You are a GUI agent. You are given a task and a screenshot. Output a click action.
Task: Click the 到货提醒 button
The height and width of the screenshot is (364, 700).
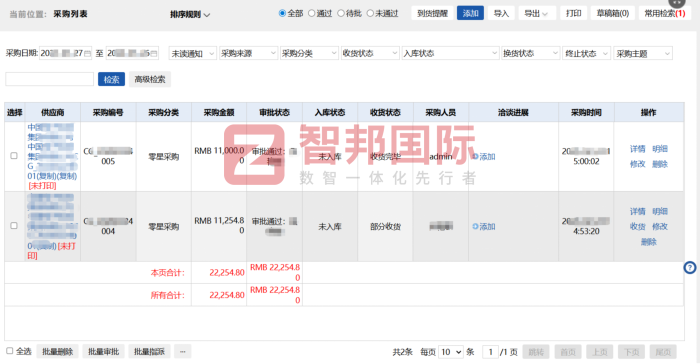[x=432, y=13]
